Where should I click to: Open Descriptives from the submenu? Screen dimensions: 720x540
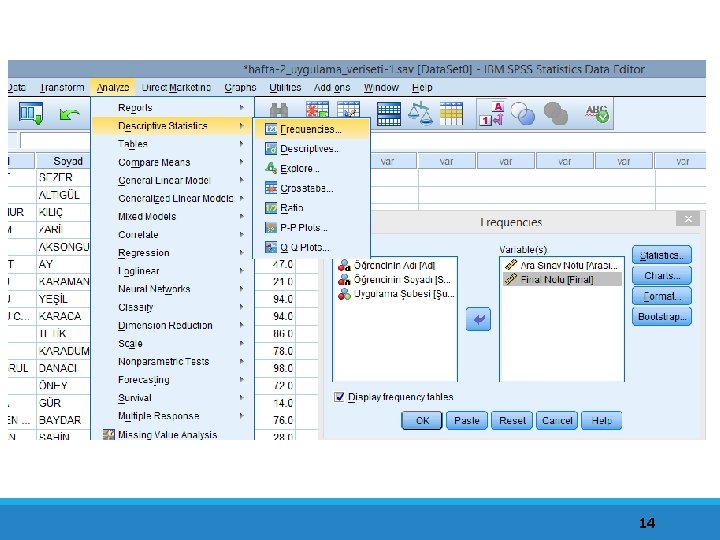pyautogui.click(x=311, y=149)
